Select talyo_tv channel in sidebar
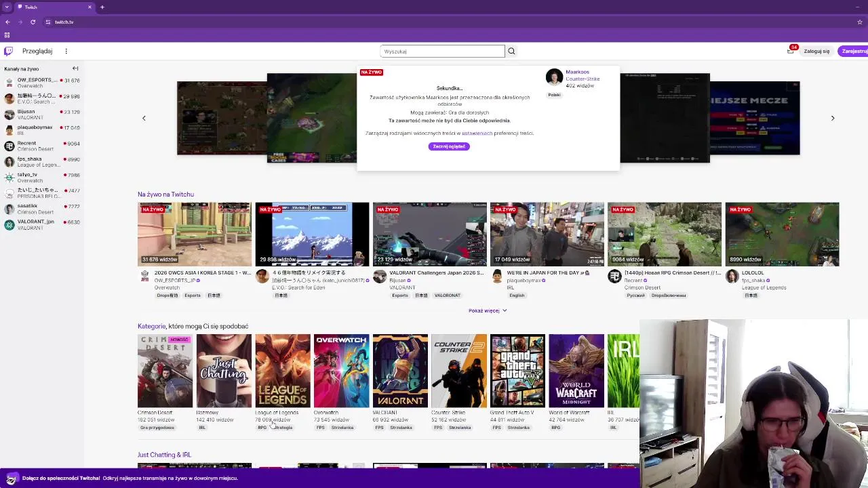Screen dimensions: 868x488 (x=42, y=177)
